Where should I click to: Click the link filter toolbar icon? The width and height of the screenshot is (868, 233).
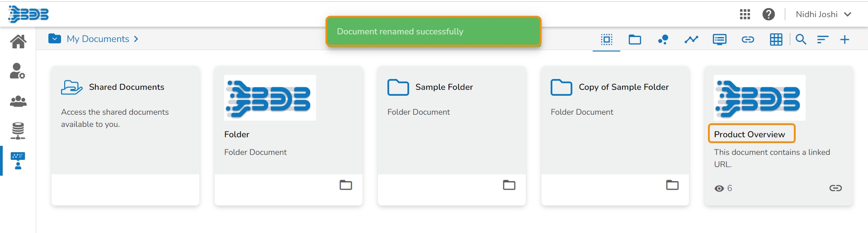(748, 39)
